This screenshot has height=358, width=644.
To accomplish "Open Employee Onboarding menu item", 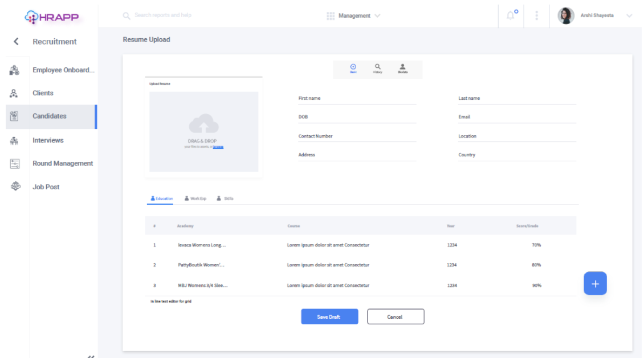I will [64, 70].
